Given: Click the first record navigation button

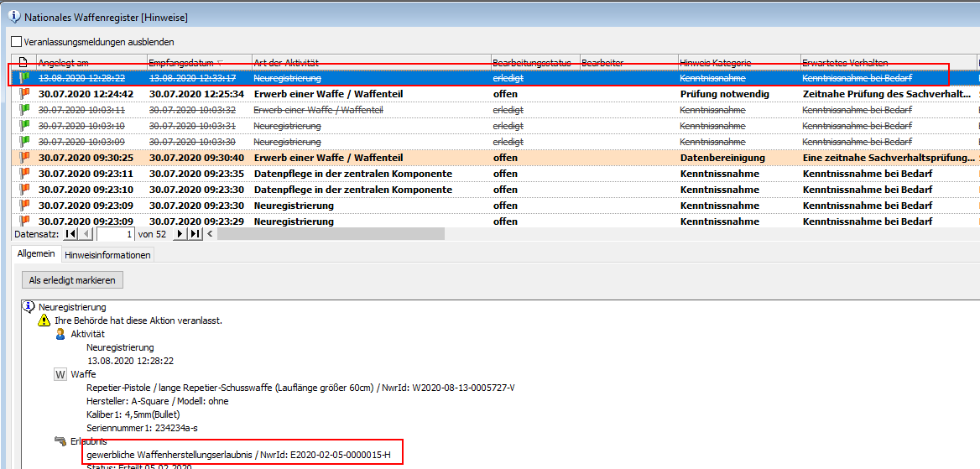Looking at the screenshot, I should click(x=70, y=234).
